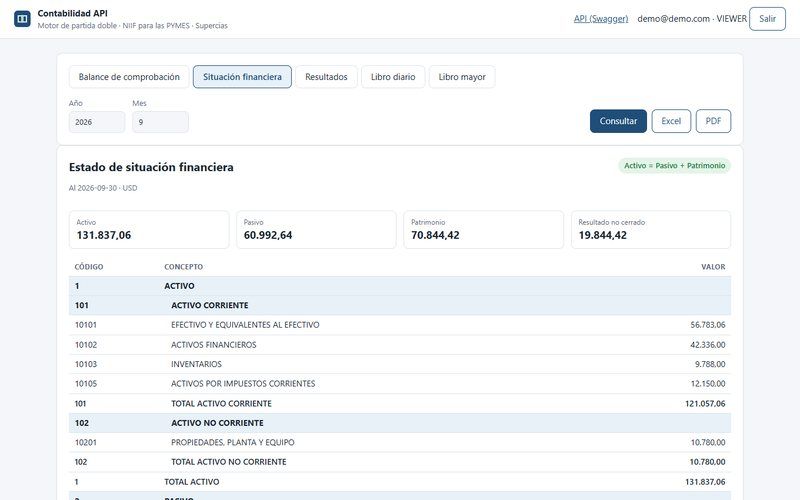The height and width of the screenshot is (500, 800).
Task: Click account code 10201
Action: [86, 442]
